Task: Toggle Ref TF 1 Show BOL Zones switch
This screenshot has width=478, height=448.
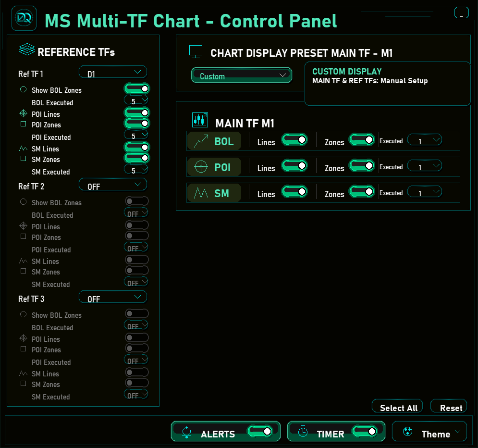Action: [x=136, y=89]
